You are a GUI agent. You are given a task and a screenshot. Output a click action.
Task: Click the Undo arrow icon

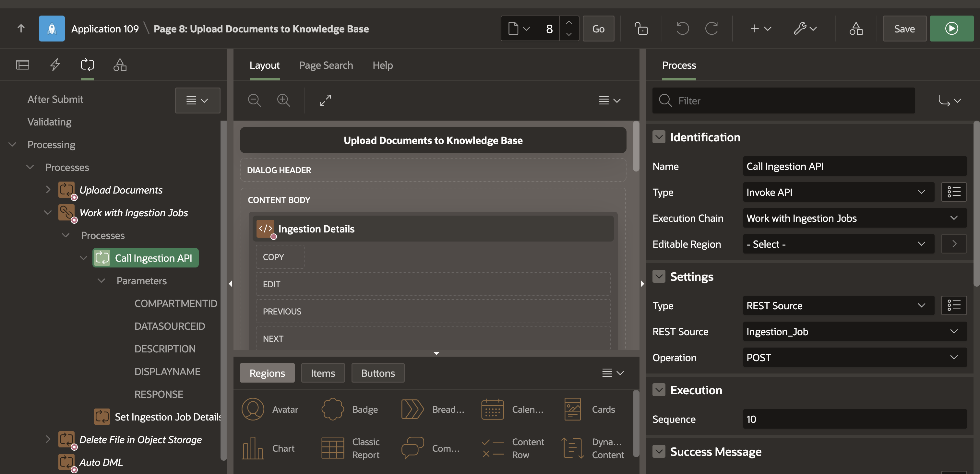(682, 29)
